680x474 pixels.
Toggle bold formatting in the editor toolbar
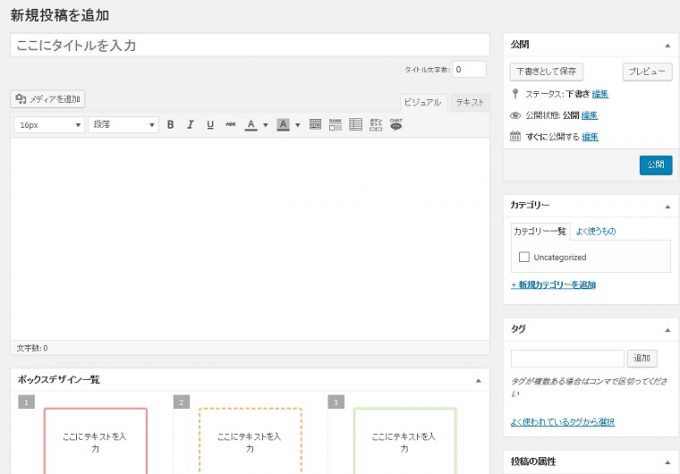click(170, 125)
